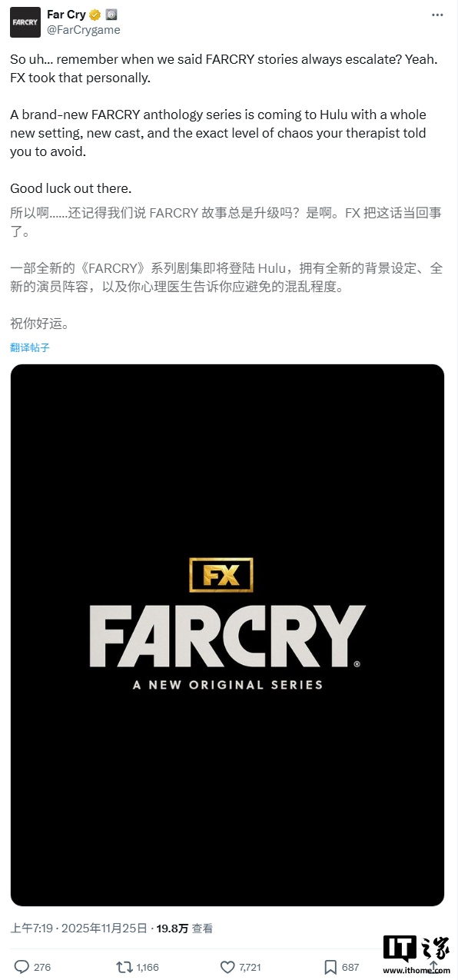Click the repost arrows icon

123,967
